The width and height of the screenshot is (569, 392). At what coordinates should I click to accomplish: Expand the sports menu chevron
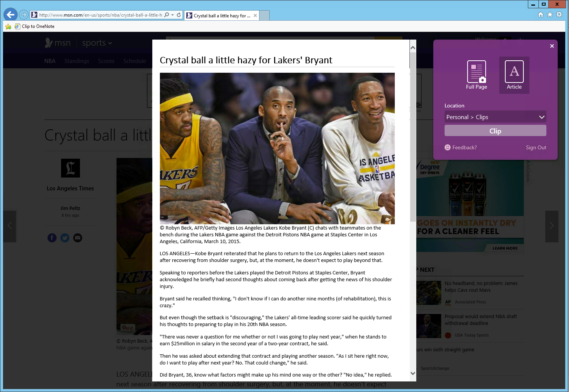(x=109, y=43)
